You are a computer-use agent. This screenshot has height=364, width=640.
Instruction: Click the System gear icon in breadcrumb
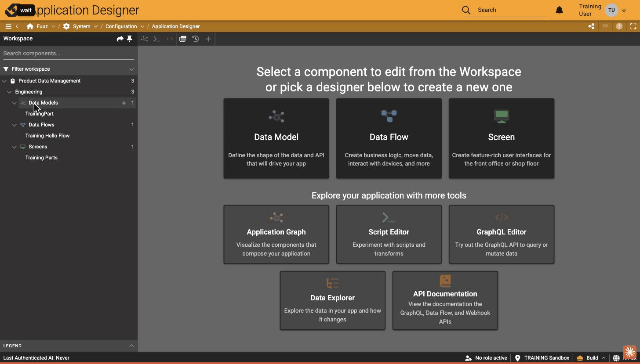click(66, 26)
